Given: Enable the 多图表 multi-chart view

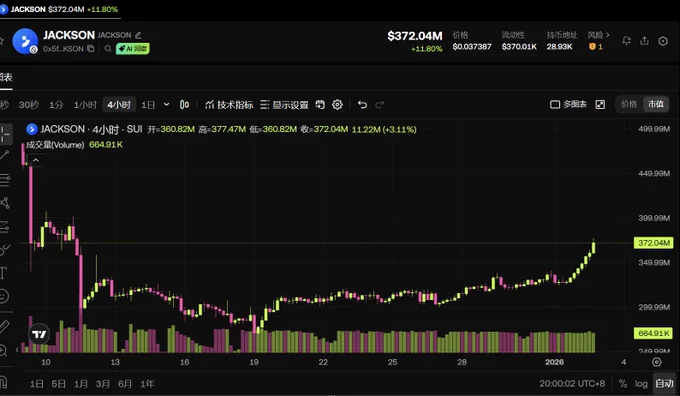Looking at the screenshot, I should 568,105.
